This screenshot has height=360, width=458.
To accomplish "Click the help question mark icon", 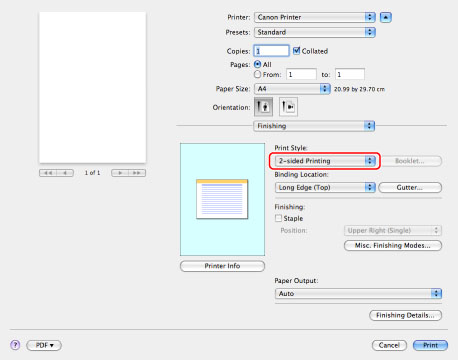I will click(15, 345).
